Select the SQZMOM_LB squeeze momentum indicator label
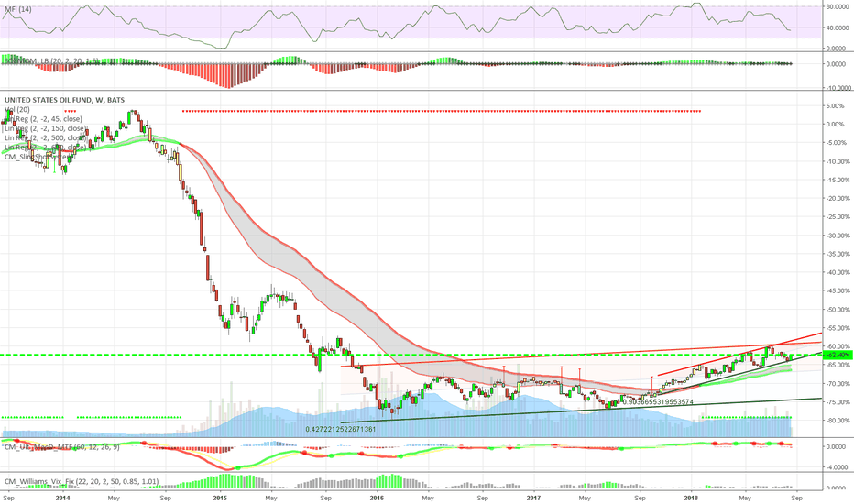 (51, 61)
